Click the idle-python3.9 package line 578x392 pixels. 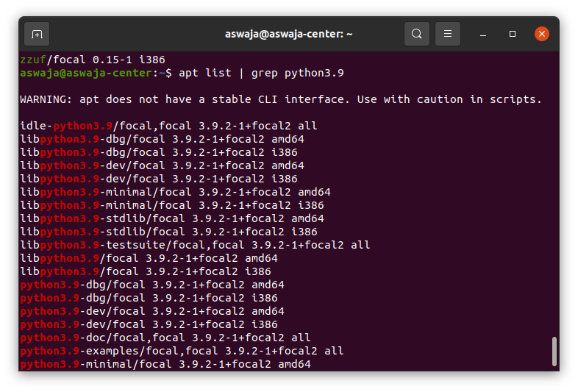168,126
